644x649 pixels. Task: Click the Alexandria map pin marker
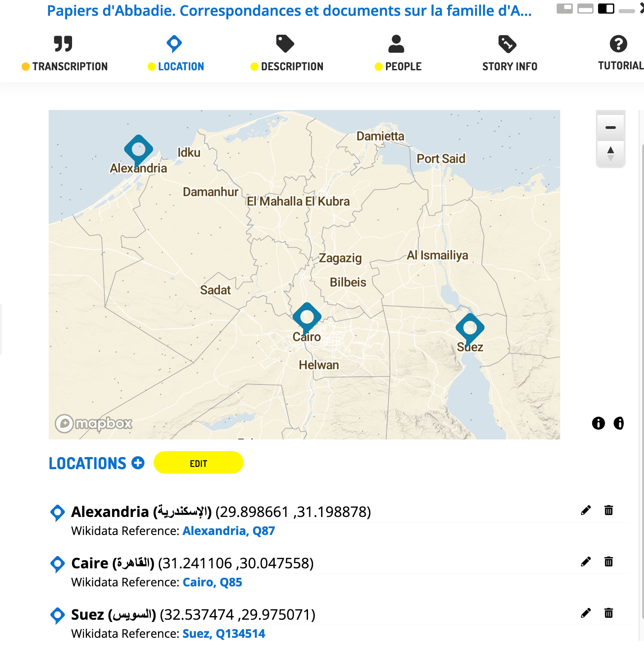pyautogui.click(x=138, y=149)
